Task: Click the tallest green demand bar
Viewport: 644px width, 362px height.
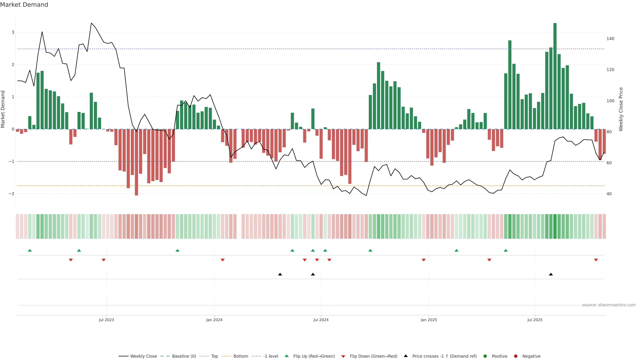Action: pyautogui.click(x=555, y=75)
